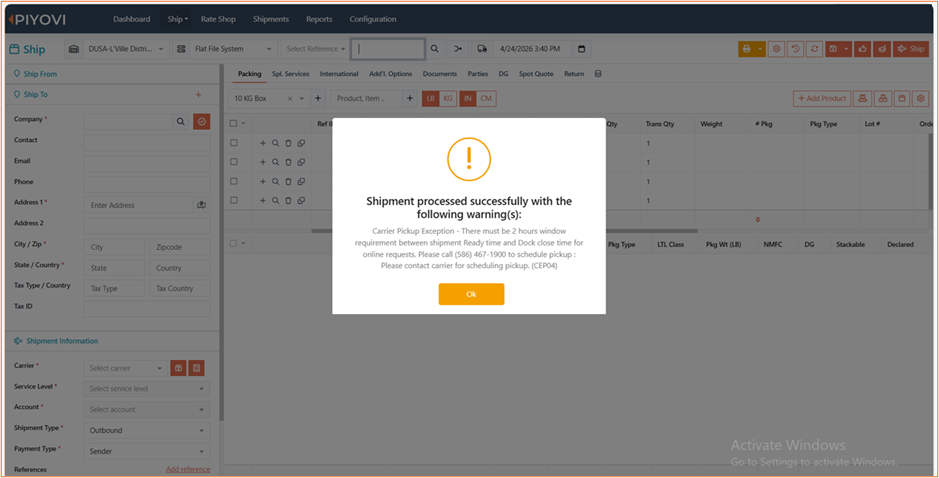Screen dimensions: 939x478
Task: Click the Add Product button
Action: pyautogui.click(x=822, y=99)
